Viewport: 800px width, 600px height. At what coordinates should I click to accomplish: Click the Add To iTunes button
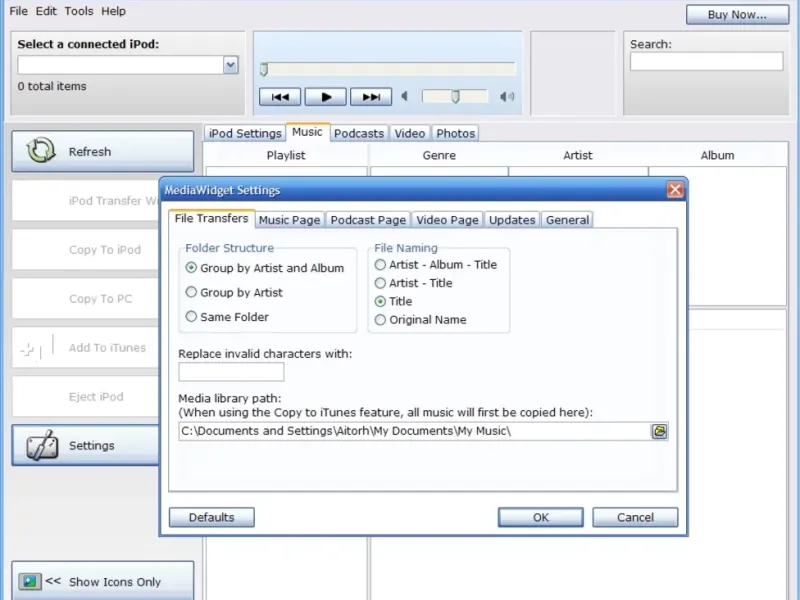(x=86, y=347)
